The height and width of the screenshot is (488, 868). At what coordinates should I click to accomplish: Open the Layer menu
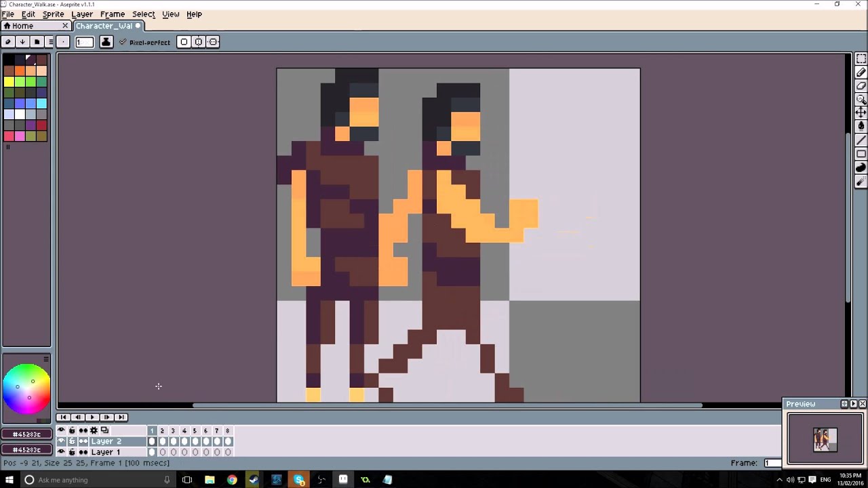pyautogui.click(x=82, y=14)
